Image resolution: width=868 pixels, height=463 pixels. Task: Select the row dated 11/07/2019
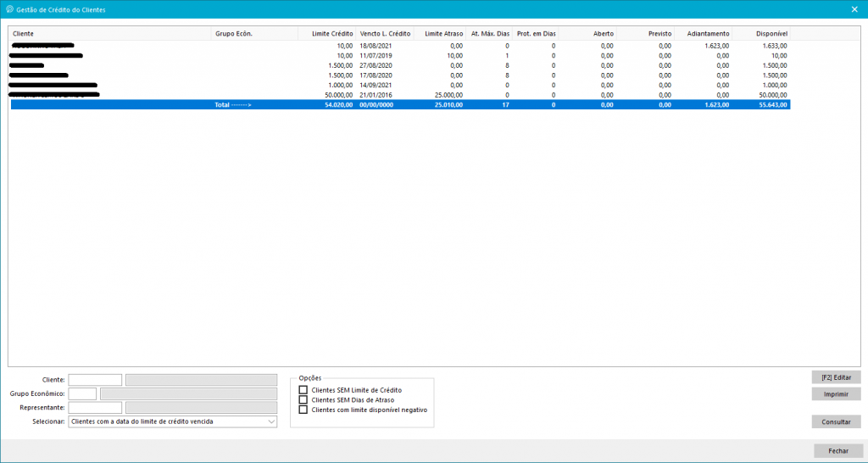click(400, 56)
